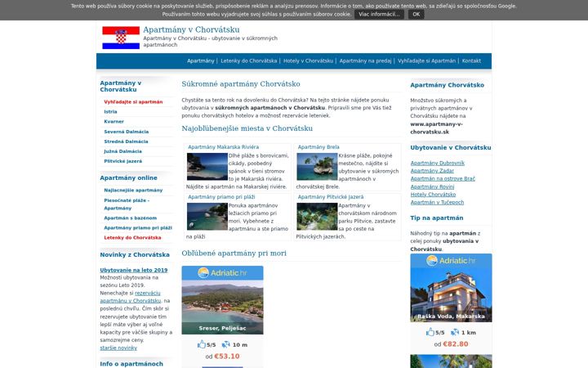The height and width of the screenshot is (368, 588).
Task: Open Najlacnejšie apartmány link
Action: pyautogui.click(x=133, y=190)
